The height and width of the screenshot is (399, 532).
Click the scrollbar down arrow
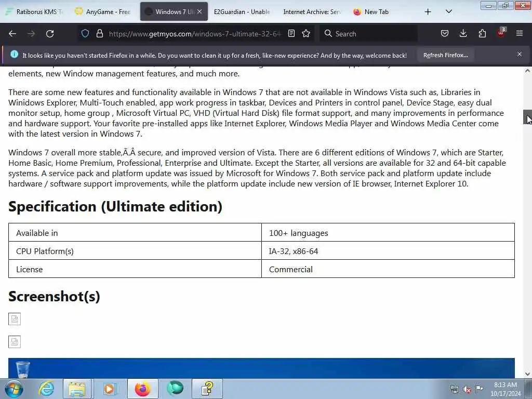[x=527, y=374]
